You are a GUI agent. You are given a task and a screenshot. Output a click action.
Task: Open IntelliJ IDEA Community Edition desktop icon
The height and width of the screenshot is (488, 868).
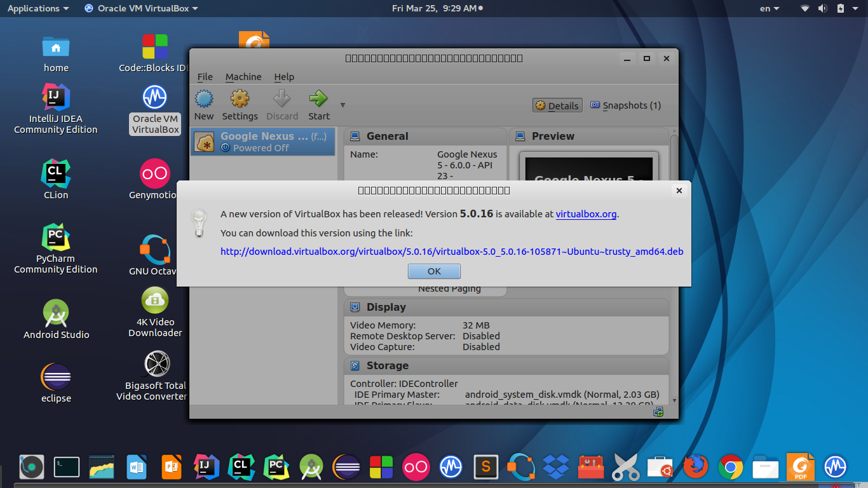pos(56,109)
